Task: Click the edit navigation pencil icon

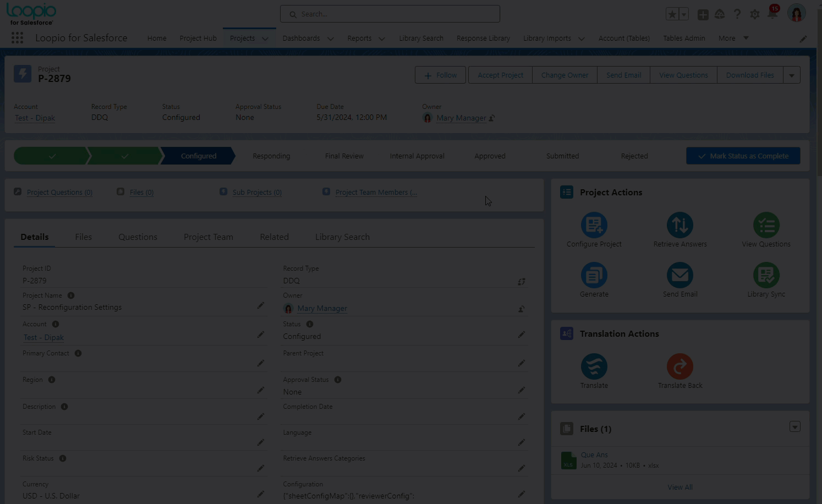Action: tap(803, 39)
